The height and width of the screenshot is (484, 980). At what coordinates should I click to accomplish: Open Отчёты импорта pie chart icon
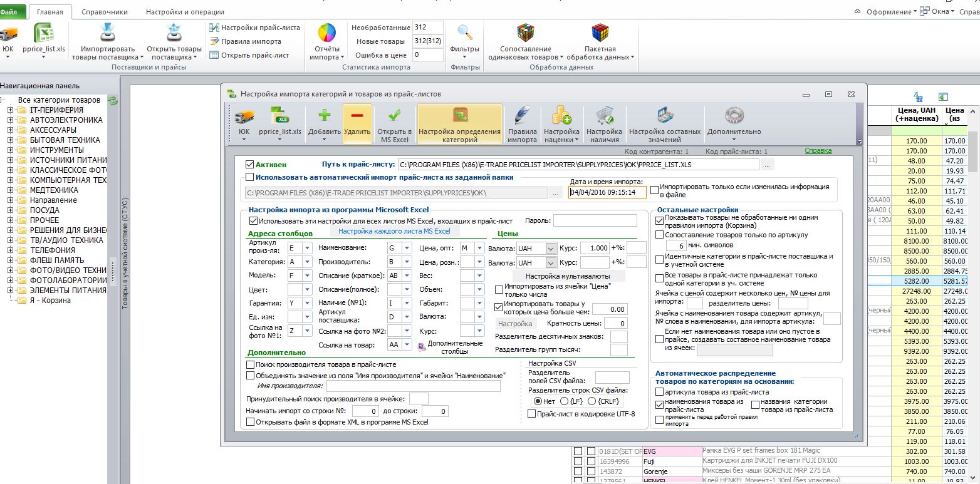point(327,33)
